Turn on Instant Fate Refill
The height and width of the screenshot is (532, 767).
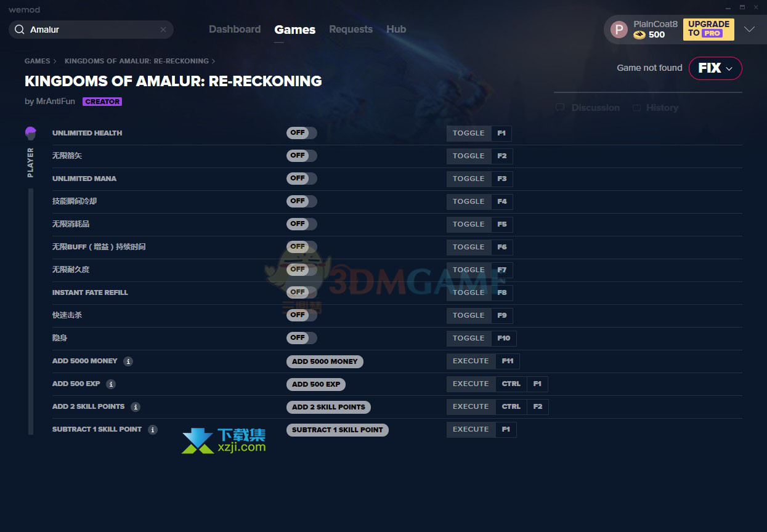302,292
